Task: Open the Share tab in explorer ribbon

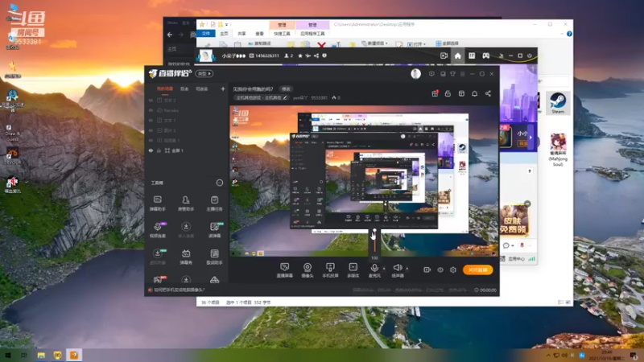Action: (242, 33)
